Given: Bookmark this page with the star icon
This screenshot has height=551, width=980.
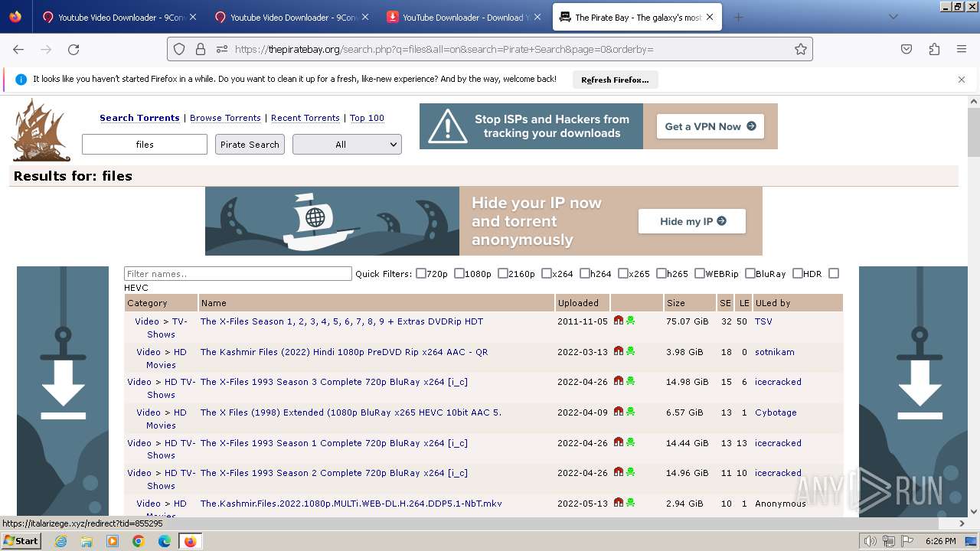Looking at the screenshot, I should [801, 49].
